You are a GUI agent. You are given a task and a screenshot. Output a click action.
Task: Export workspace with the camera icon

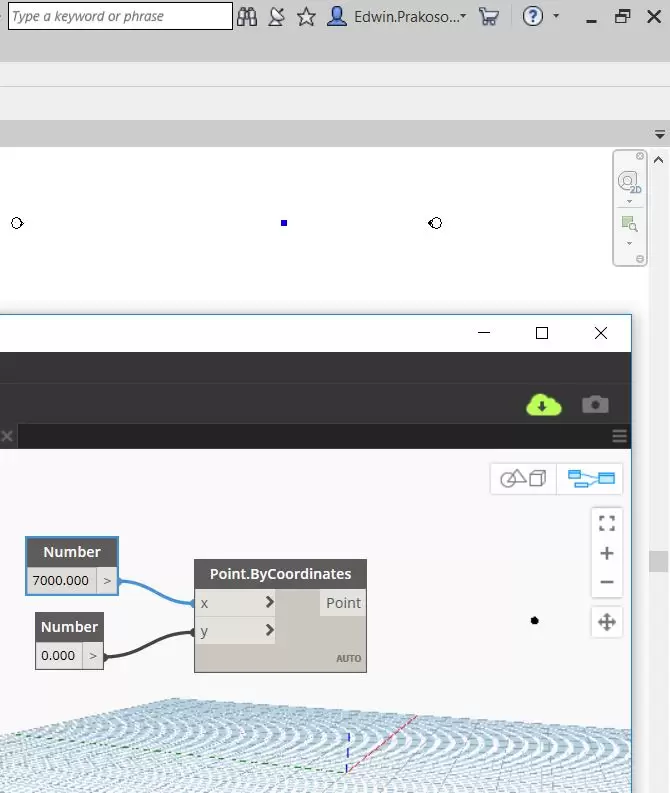(595, 404)
